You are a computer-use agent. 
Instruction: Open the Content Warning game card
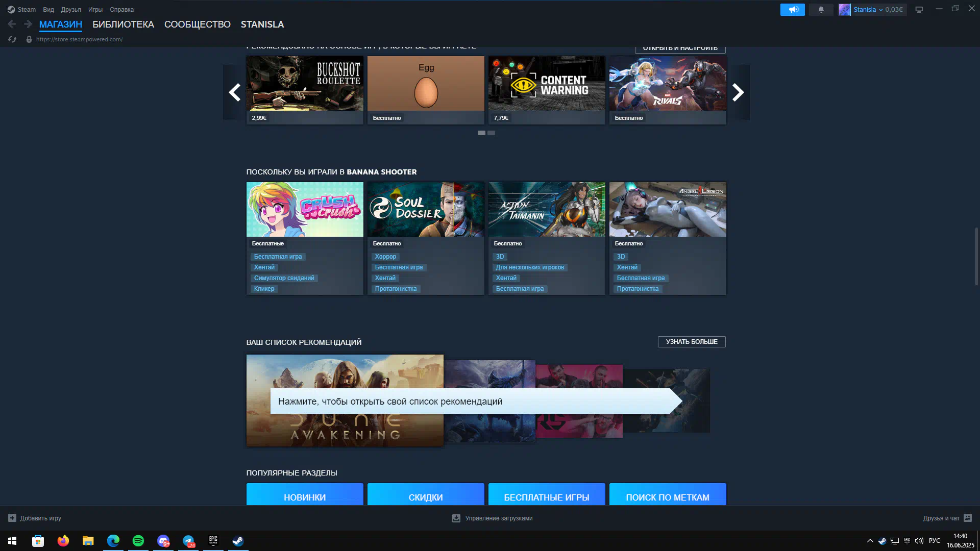(x=547, y=90)
